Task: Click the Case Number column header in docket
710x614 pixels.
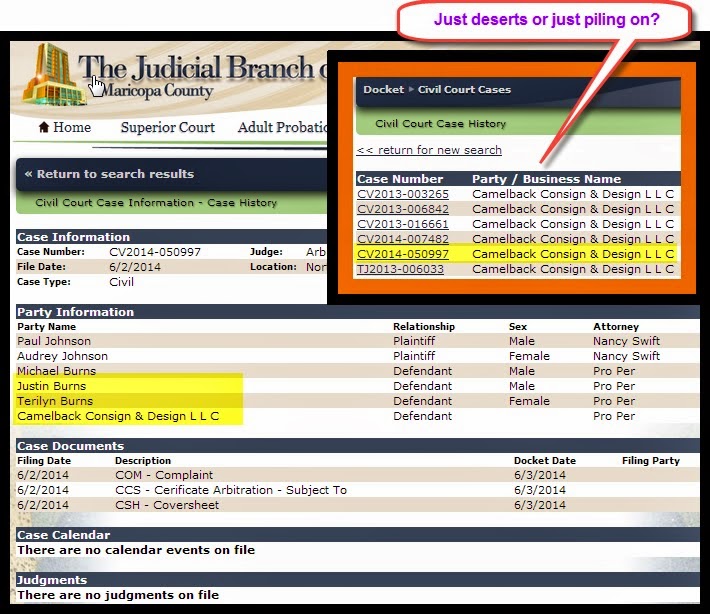Action: tap(400, 179)
